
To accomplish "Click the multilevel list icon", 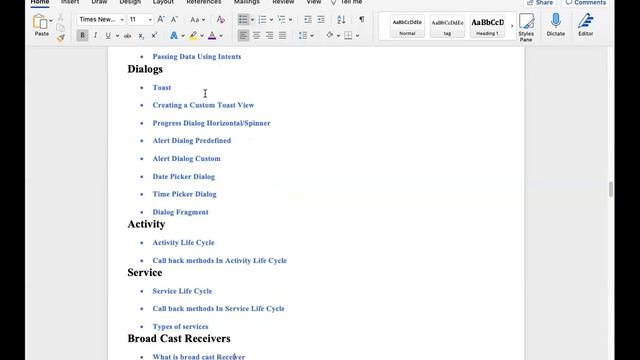I will click(x=281, y=20).
